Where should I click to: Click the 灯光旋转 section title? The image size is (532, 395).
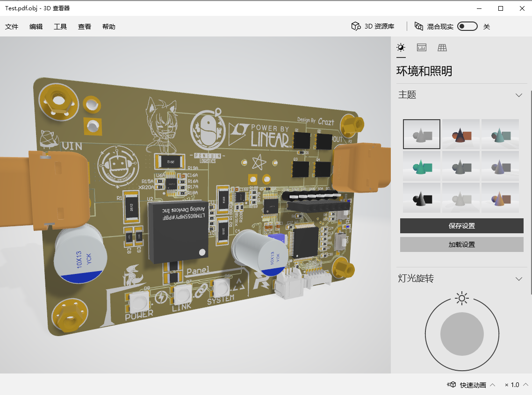pos(416,279)
